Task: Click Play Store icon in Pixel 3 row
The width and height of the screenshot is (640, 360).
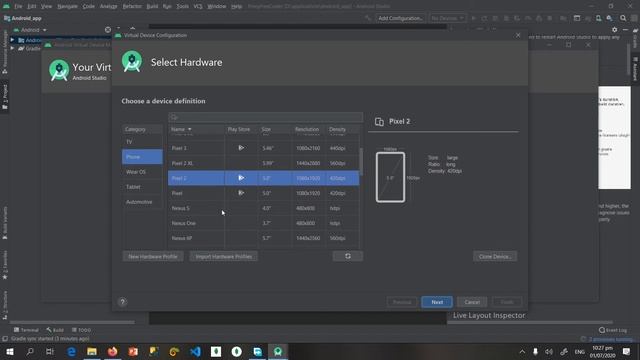Action: click(241, 148)
